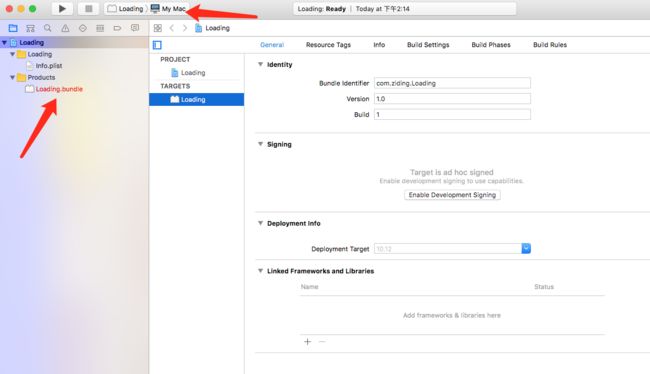The height and width of the screenshot is (374, 650).
Task: Add a linked framework with plus button
Action: (x=308, y=342)
